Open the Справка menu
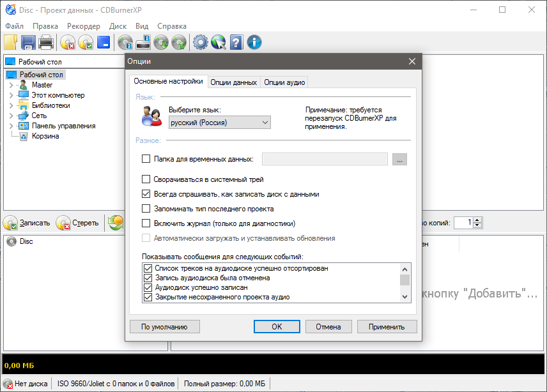Image resolution: width=547 pixels, height=392 pixels. pos(172,26)
